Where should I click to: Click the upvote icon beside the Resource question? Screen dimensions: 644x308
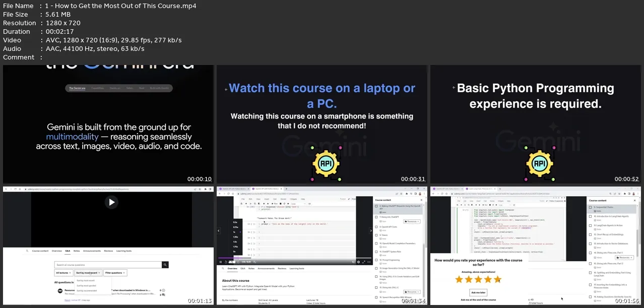[x=163, y=290]
